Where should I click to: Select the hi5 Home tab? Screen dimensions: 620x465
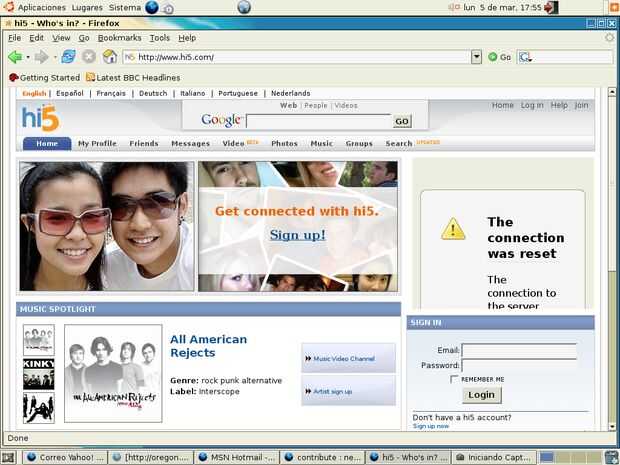click(x=47, y=143)
